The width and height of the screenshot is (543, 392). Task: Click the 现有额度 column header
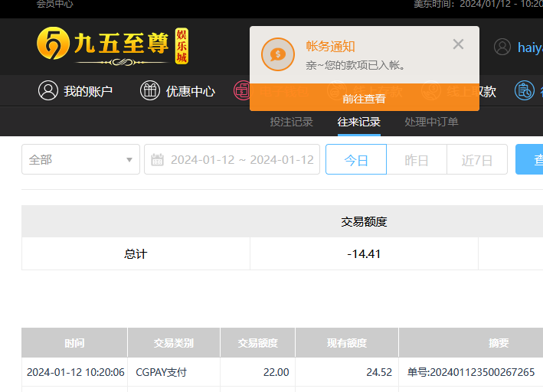point(347,343)
